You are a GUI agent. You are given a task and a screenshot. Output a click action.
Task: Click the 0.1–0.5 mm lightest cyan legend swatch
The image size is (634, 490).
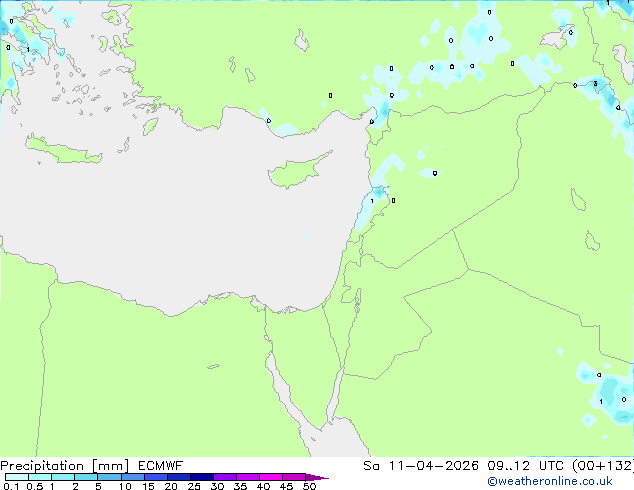tap(17, 477)
